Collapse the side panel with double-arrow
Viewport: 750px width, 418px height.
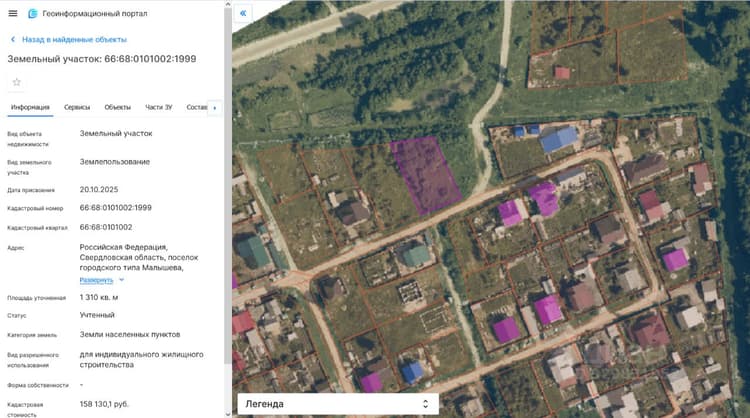click(243, 13)
